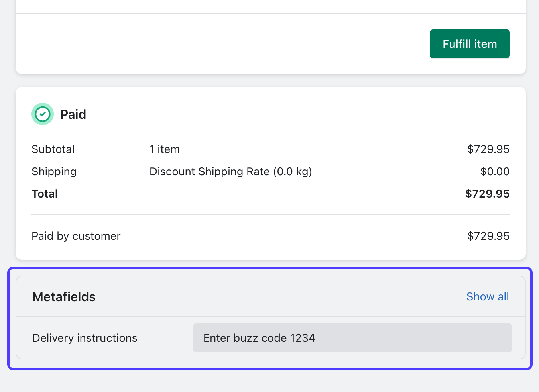Click 'Paid by customer' label
Viewport: 539px width, 392px height.
pyautogui.click(x=76, y=236)
